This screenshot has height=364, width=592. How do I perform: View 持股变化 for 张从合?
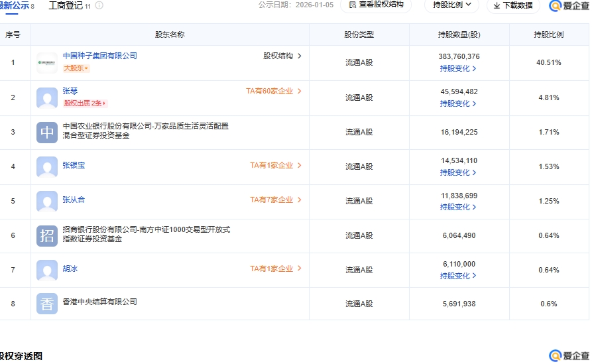click(458, 207)
